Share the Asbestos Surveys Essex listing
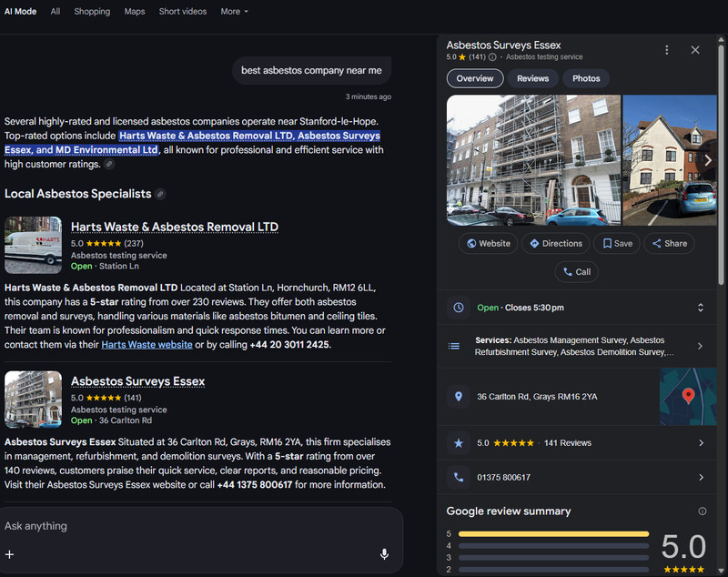 point(669,243)
